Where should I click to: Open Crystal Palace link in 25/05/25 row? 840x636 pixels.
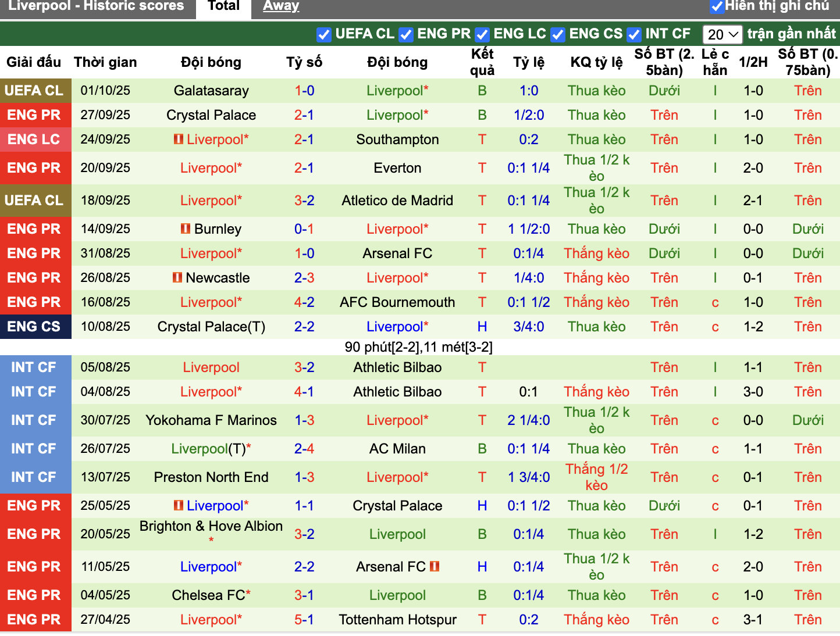pos(398,506)
